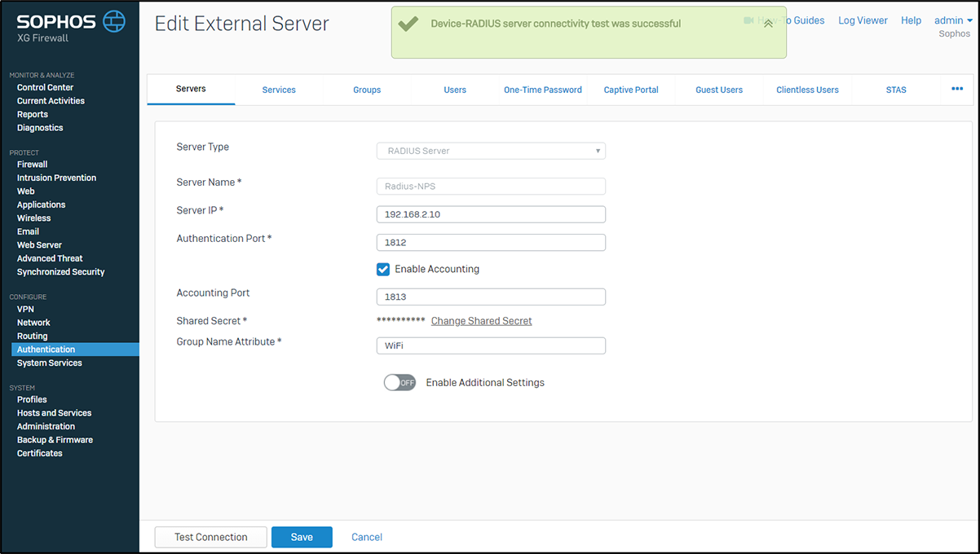Collapse the success notification with chevron icon

point(768,24)
